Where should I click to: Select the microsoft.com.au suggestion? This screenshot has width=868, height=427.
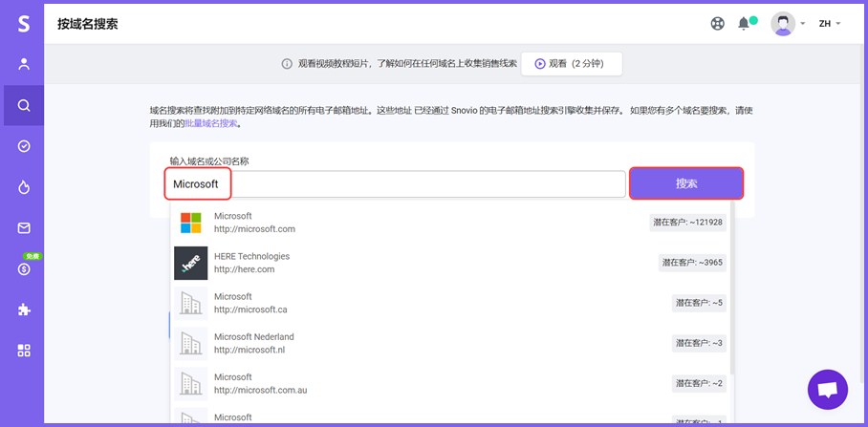[451, 384]
